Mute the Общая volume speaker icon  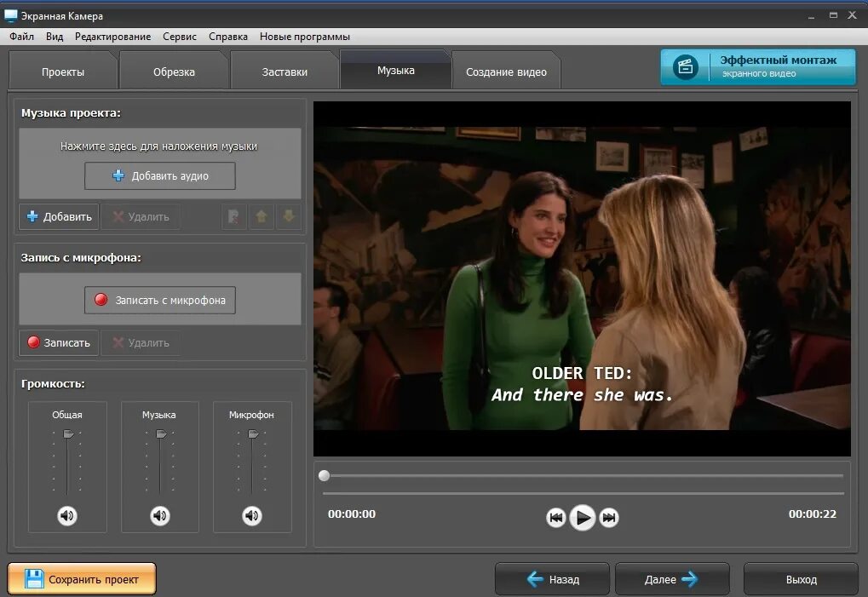click(x=67, y=515)
